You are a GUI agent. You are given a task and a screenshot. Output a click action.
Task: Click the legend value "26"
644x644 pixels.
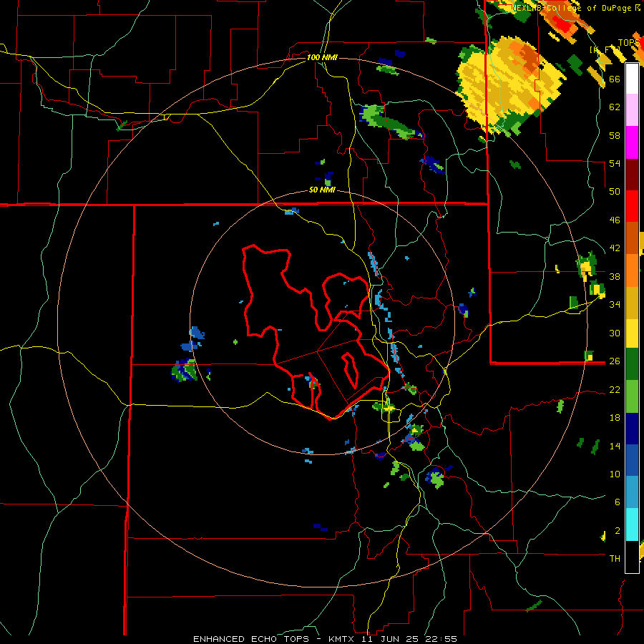615,361
